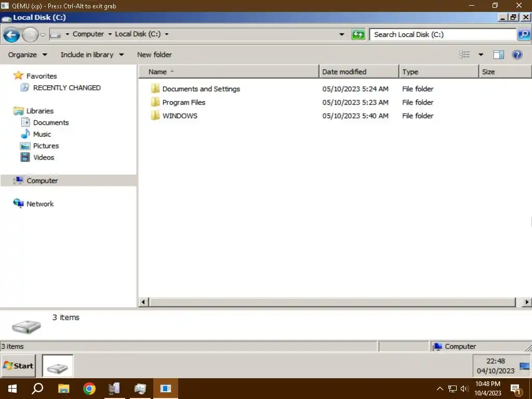Click the greyed Forward navigation arrow
Viewport: 532px width, 399px height.
pyautogui.click(x=30, y=35)
